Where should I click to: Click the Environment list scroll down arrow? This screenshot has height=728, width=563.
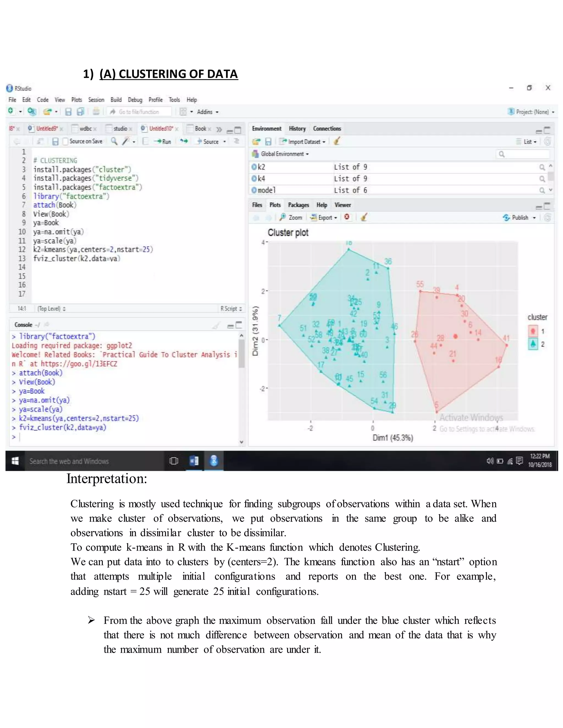point(550,190)
